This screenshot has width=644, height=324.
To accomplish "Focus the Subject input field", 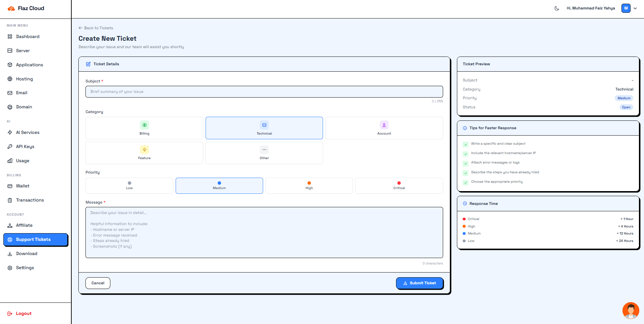I will point(264,92).
